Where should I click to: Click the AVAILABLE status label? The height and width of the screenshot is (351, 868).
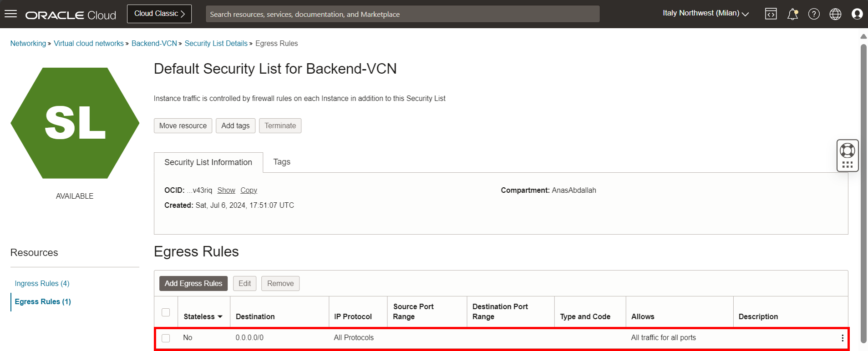(x=75, y=196)
